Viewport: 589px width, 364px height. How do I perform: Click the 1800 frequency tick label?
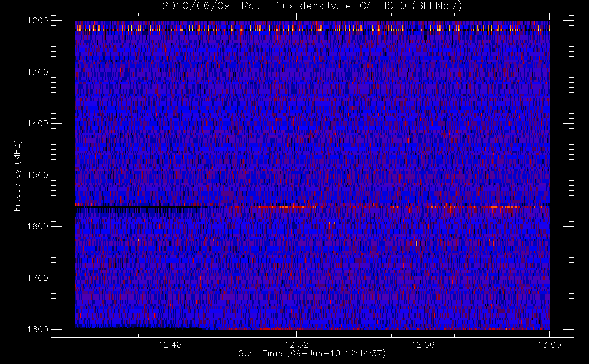38,329
